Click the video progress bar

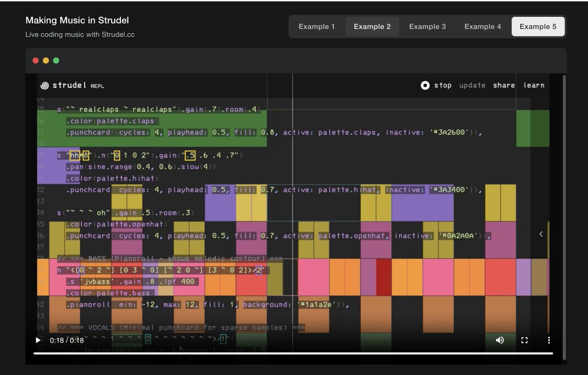click(293, 353)
